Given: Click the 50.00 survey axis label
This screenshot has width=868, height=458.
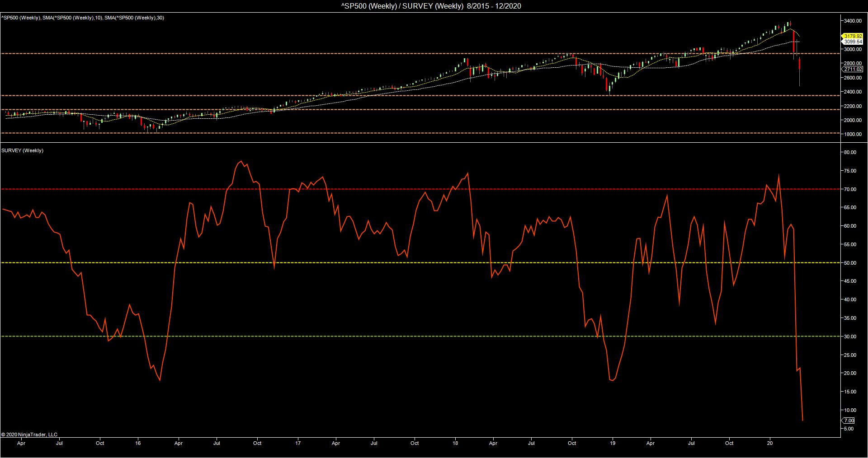Looking at the screenshot, I should point(850,263).
